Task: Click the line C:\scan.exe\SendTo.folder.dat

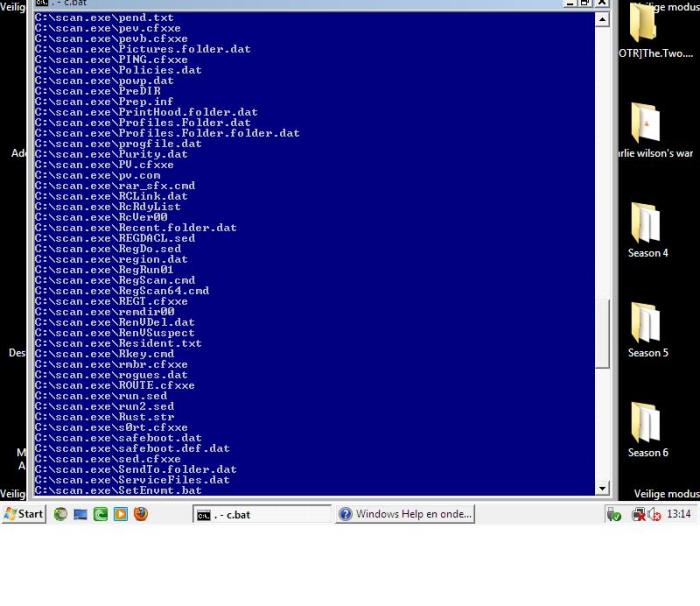Action: [x=136, y=470]
